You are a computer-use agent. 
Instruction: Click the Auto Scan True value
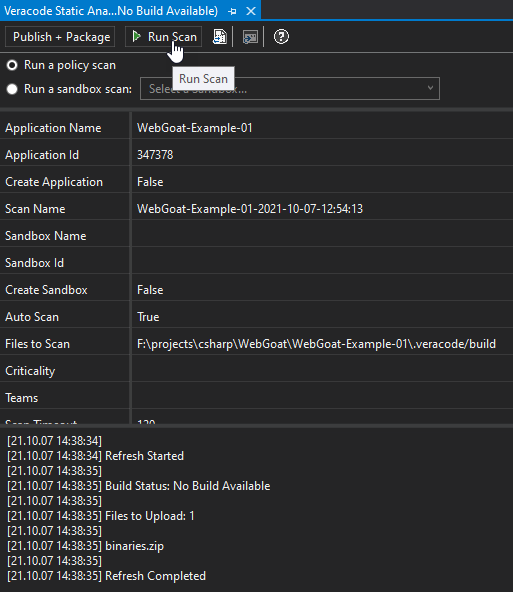point(148,317)
